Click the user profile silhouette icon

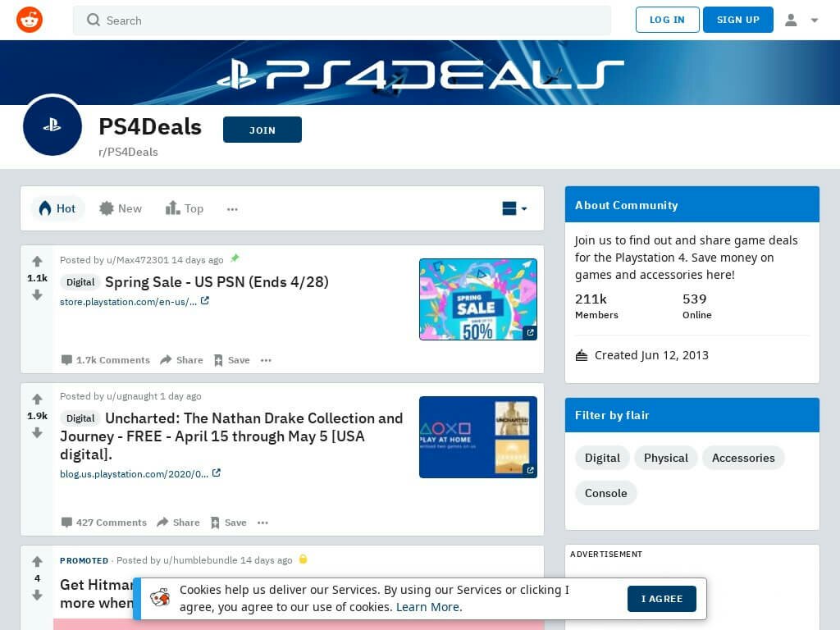pyautogui.click(x=791, y=20)
